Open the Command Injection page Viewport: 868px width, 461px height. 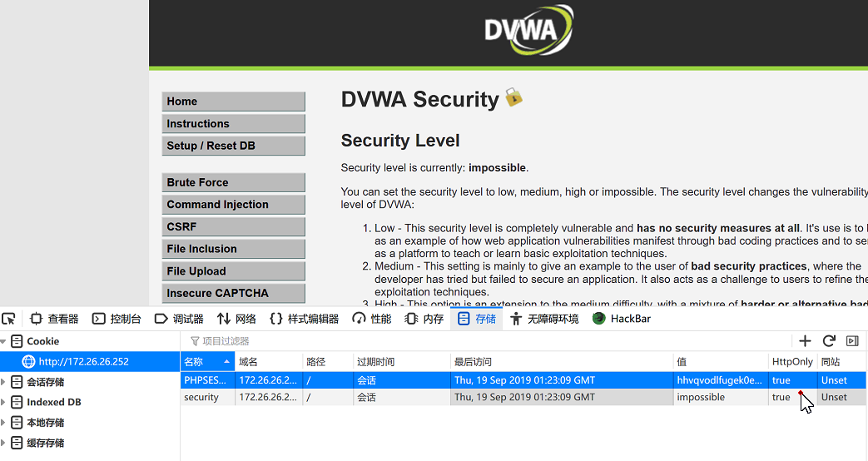(234, 204)
